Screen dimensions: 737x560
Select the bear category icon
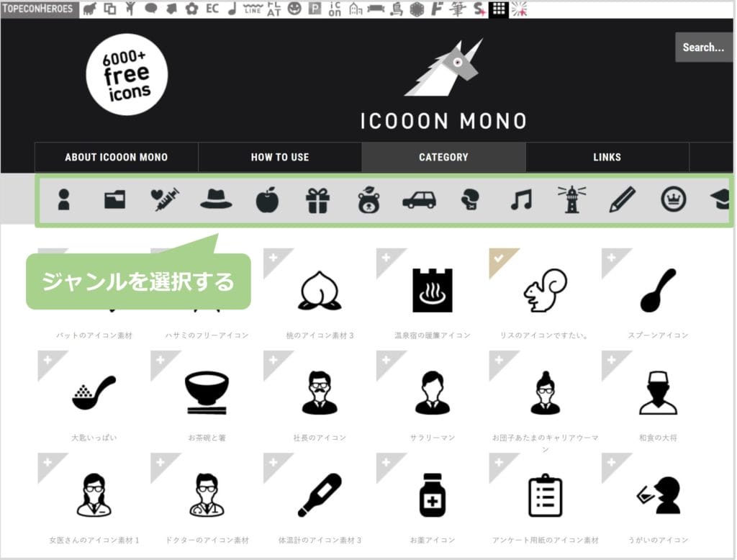coord(368,199)
